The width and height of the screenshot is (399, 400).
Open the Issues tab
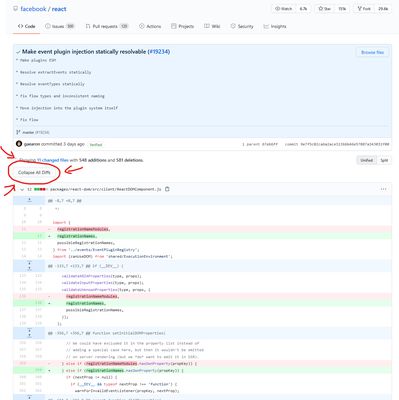(59, 26)
